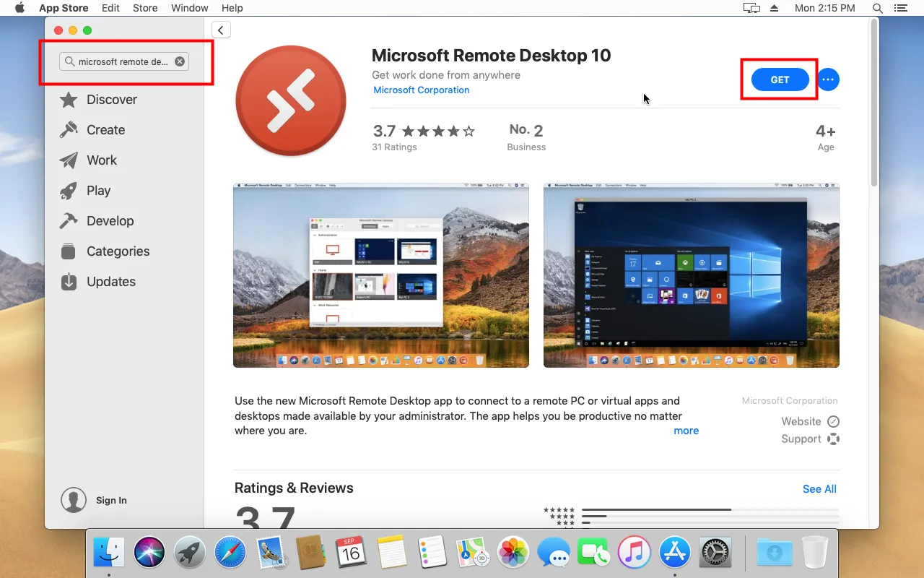Open the Discover section in the sidebar
Viewport: 924px width, 578px height.
point(112,100)
